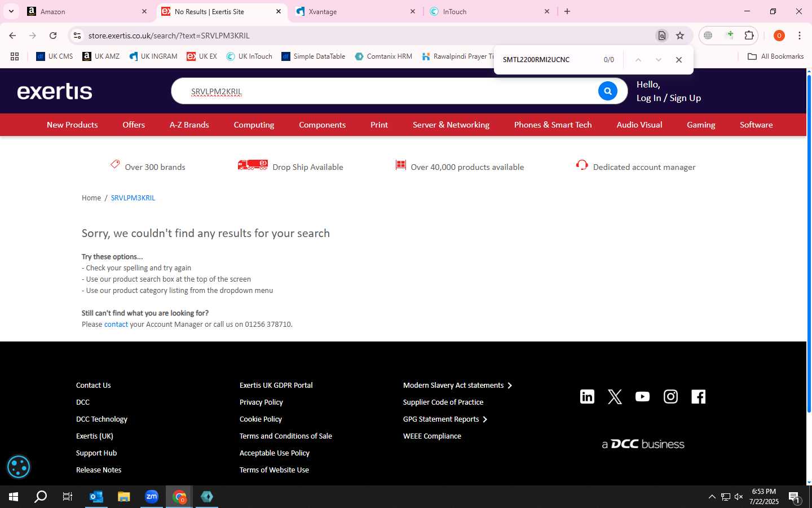Open the Support Hub footer link
Viewport: 812px width, 508px height.
(96, 453)
